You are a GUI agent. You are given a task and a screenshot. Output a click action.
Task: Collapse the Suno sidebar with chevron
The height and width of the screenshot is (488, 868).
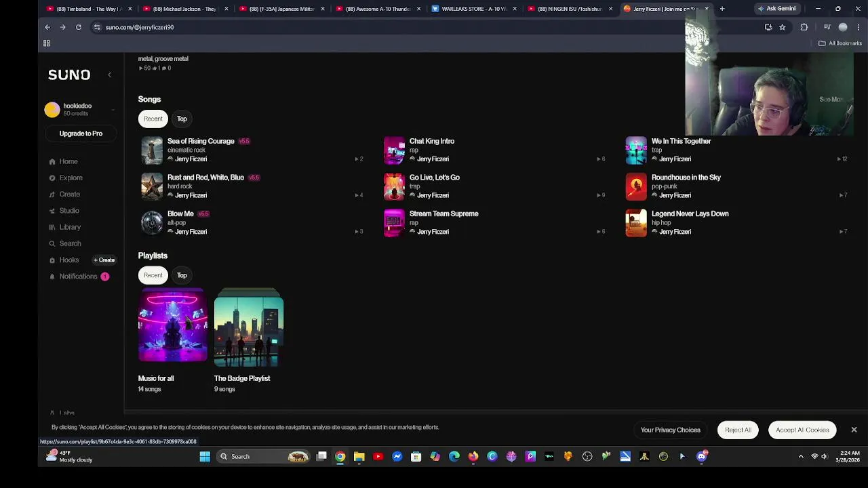pos(109,75)
